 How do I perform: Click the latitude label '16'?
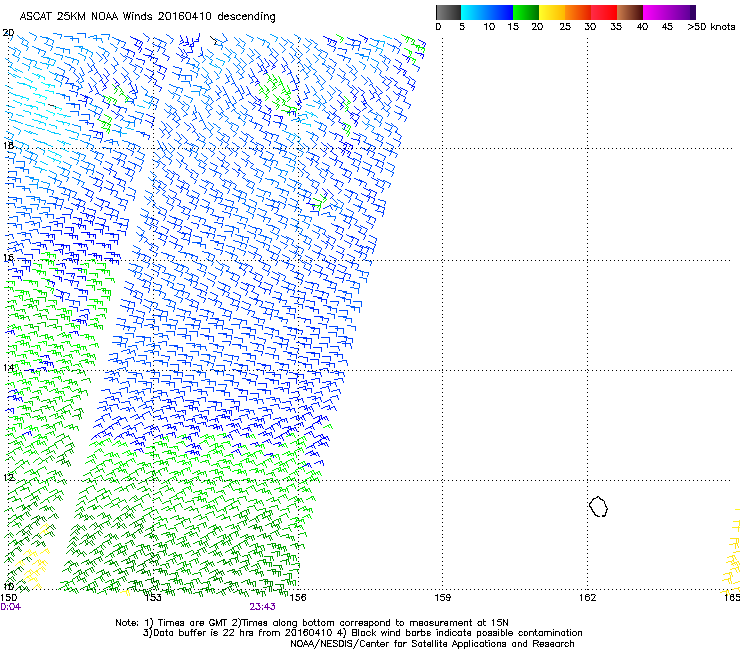[x=8, y=258]
